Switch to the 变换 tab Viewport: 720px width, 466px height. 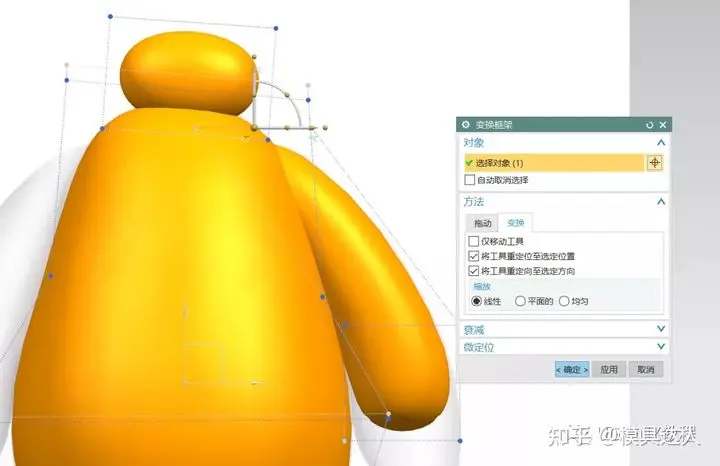515,223
